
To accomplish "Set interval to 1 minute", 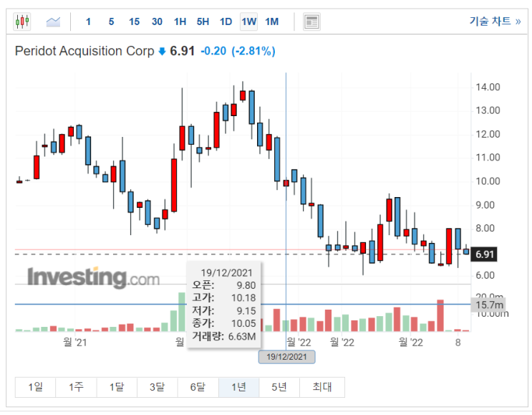I will [88, 22].
